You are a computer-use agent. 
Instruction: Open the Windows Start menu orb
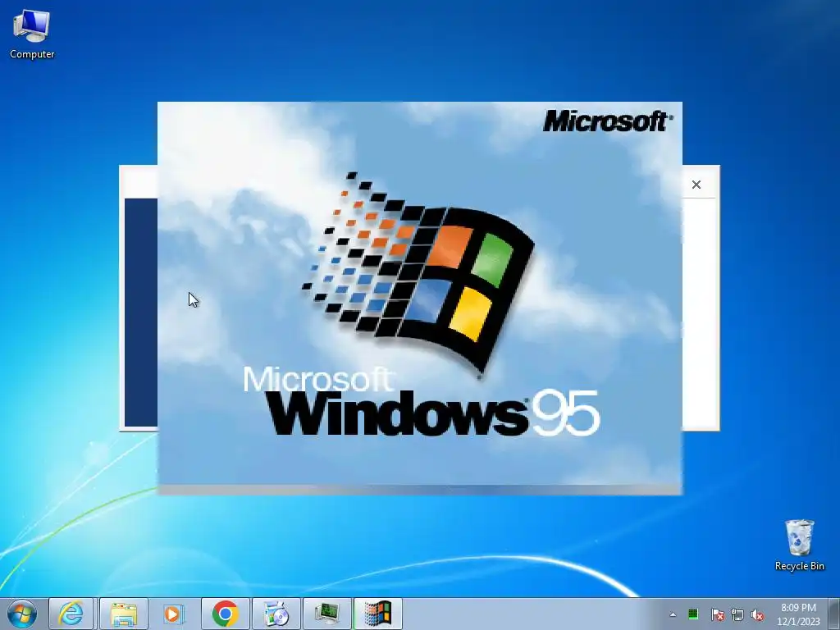(22, 614)
